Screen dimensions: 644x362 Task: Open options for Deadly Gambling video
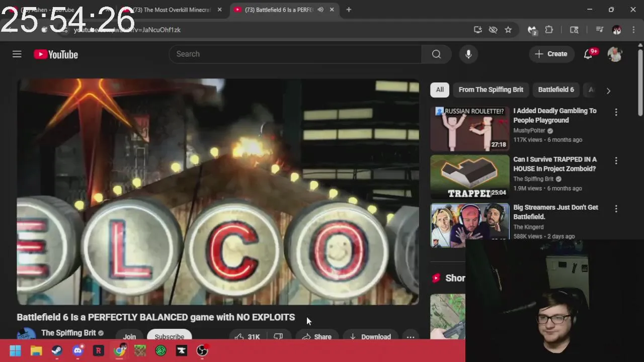coord(616,112)
